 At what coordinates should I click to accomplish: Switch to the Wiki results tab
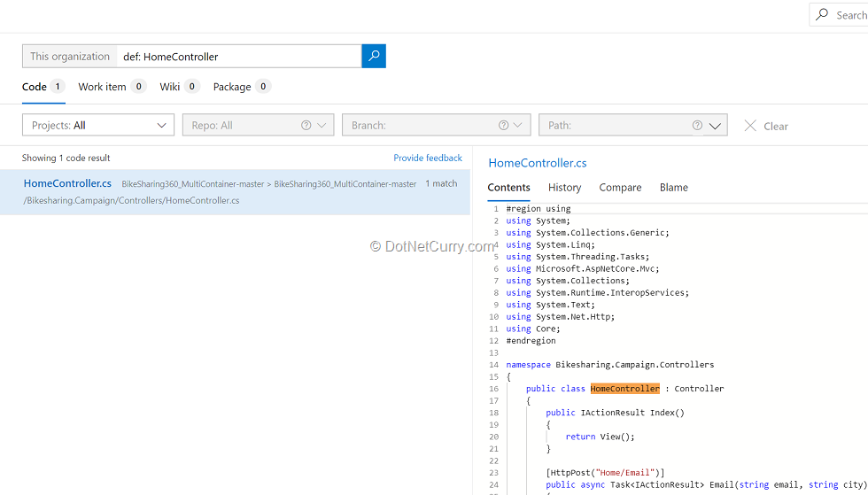(169, 87)
